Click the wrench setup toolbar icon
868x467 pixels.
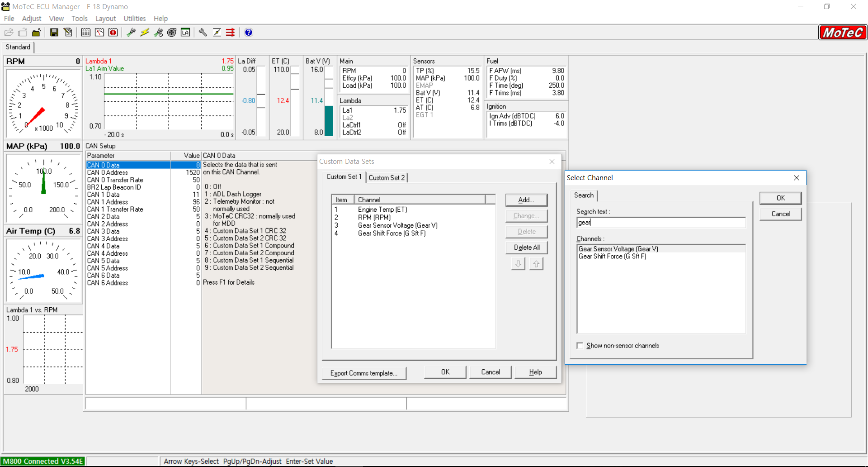[x=203, y=33]
